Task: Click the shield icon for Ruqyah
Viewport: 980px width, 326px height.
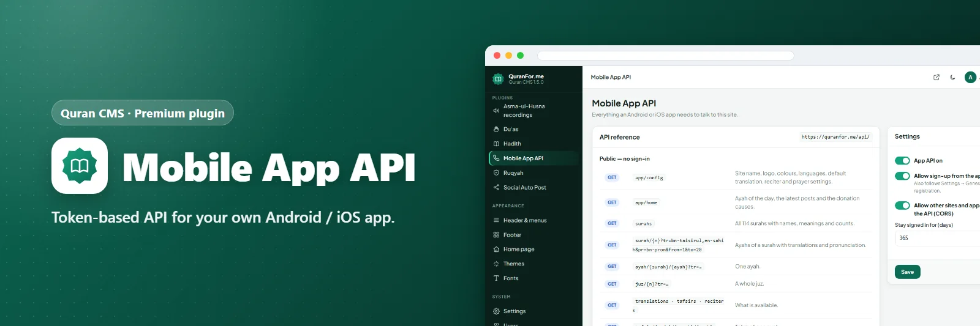Action: [x=496, y=172]
